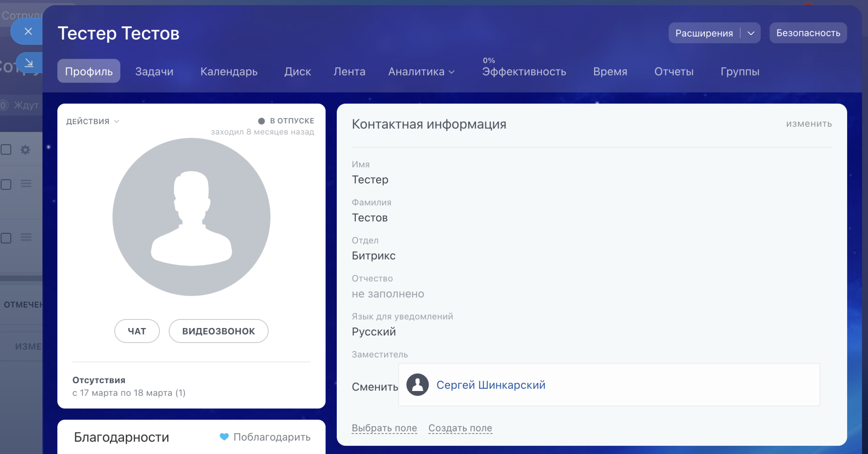
Task: Click the Отсутствия heading
Action: [x=99, y=380]
